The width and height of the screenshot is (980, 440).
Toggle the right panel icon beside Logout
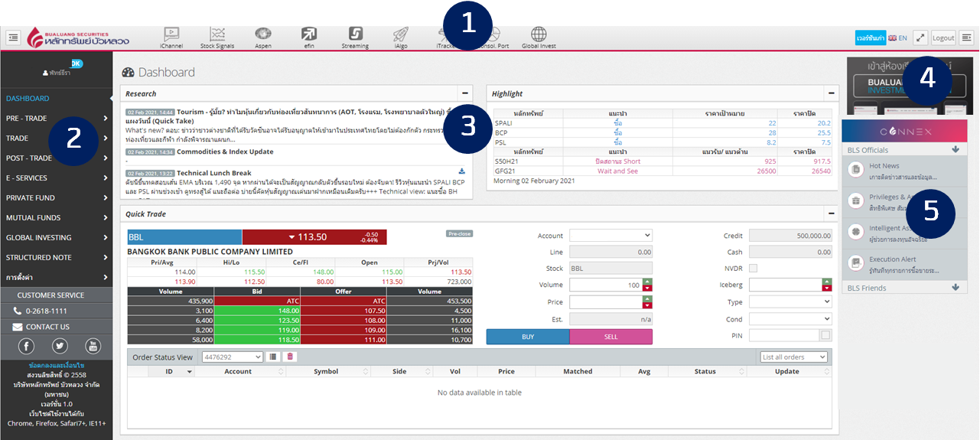pos(966,37)
